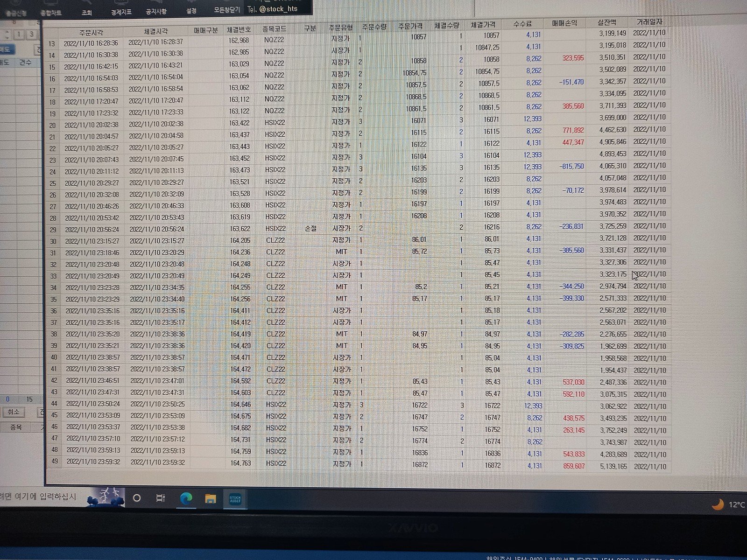Click the lightning search highlight image
The height and width of the screenshot is (560, 747).
[106, 497]
